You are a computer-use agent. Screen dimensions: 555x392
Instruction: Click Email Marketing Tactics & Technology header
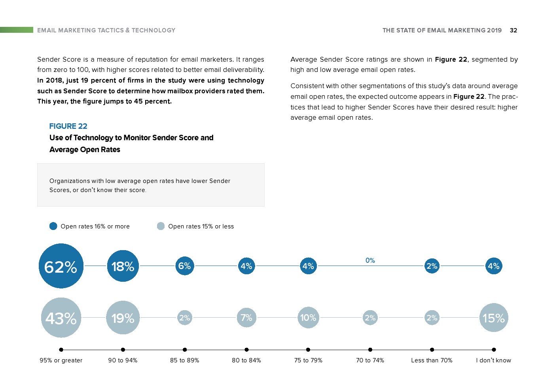(x=106, y=30)
